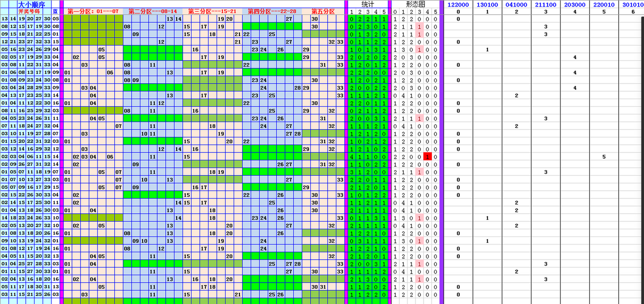Screen dimensions: 644x304
Task: Click partition cell 28 in row 03 04 24 28 29 33
Action: 297,88
